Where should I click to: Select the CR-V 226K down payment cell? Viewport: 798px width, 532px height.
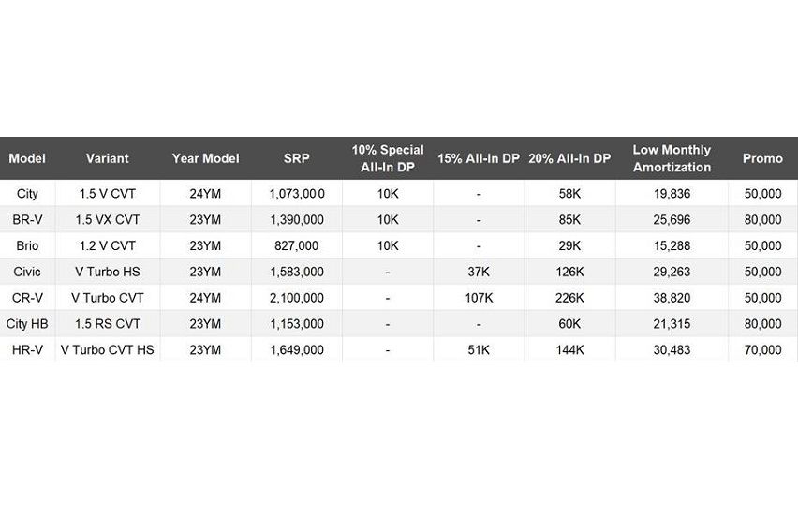(x=569, y=298)
